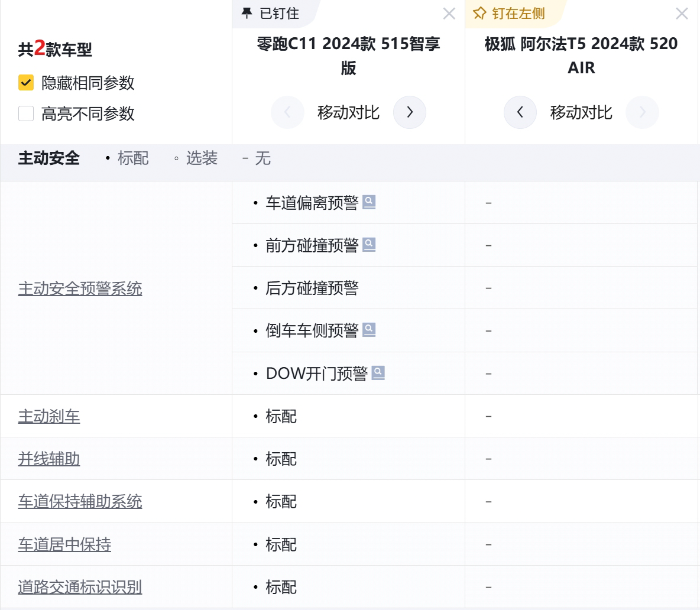
Task: Close the 极狐 阿尔法T5 comparison column
Action: coord(682,14)
